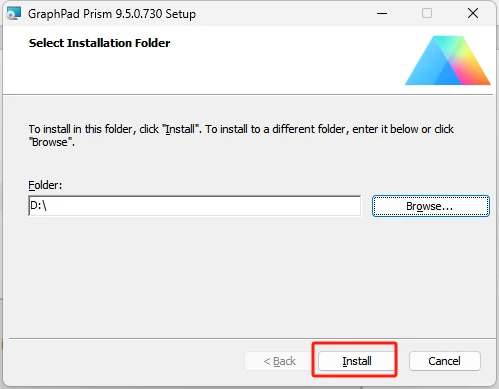The image size is (499, 389).
Task: Click the greyed-out maximize square icon
Action: (x=427, y=13)
